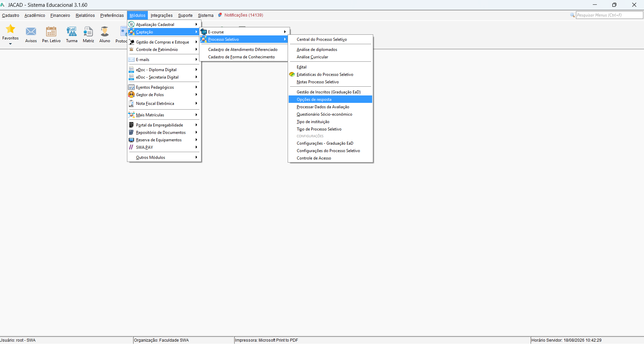Open the Cadastro menu
644x344 pixels.
point(10,15)
